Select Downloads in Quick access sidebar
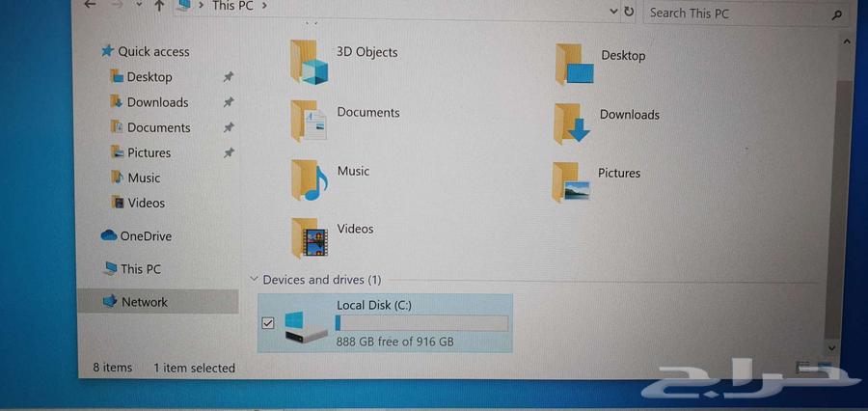Screen dimensions: 868x411 tap(158, 102)
